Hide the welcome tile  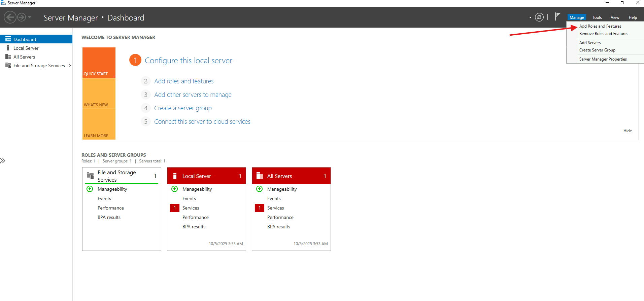coord(628,131)
